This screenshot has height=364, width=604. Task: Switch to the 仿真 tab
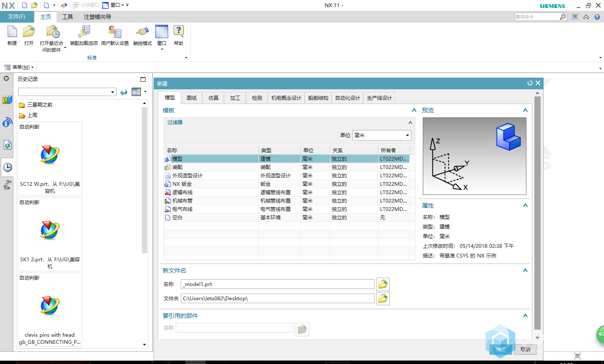(213, 98)
